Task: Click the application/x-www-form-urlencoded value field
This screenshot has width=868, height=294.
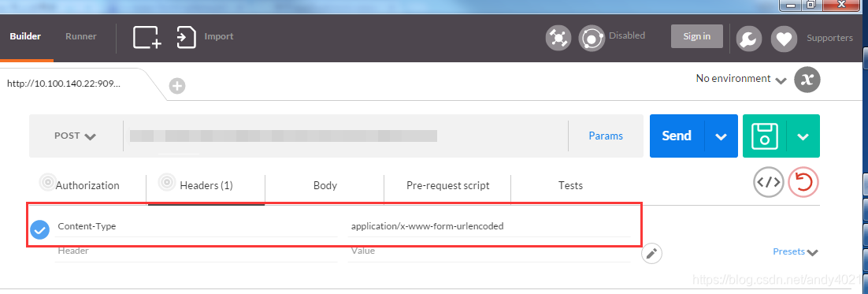Action: pos(489,226)
